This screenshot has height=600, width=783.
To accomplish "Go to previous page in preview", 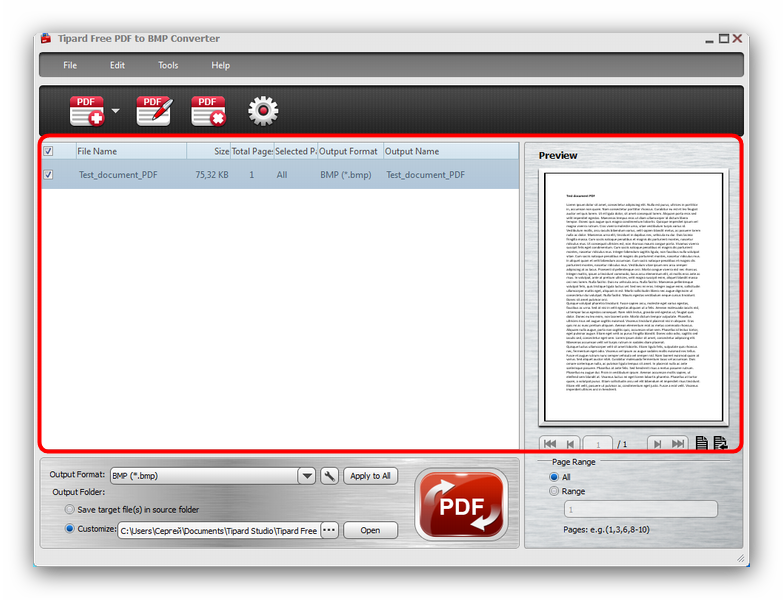I will (570, 444).
